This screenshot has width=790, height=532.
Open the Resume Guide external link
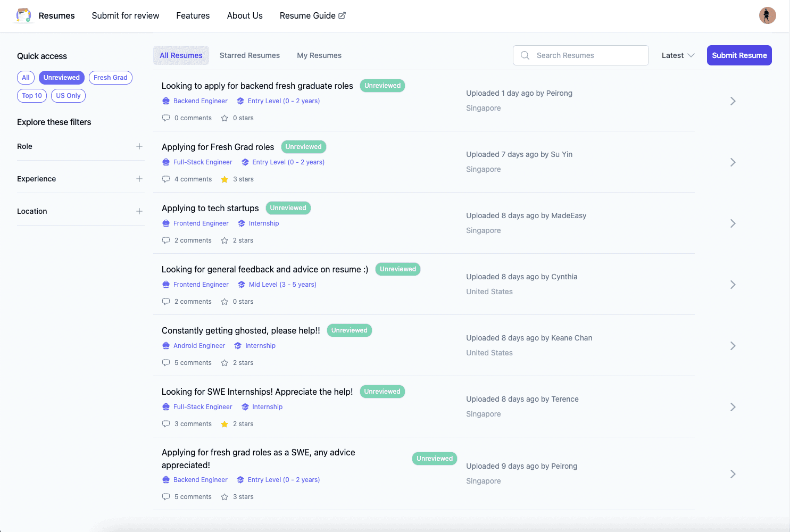click(312, 15)
